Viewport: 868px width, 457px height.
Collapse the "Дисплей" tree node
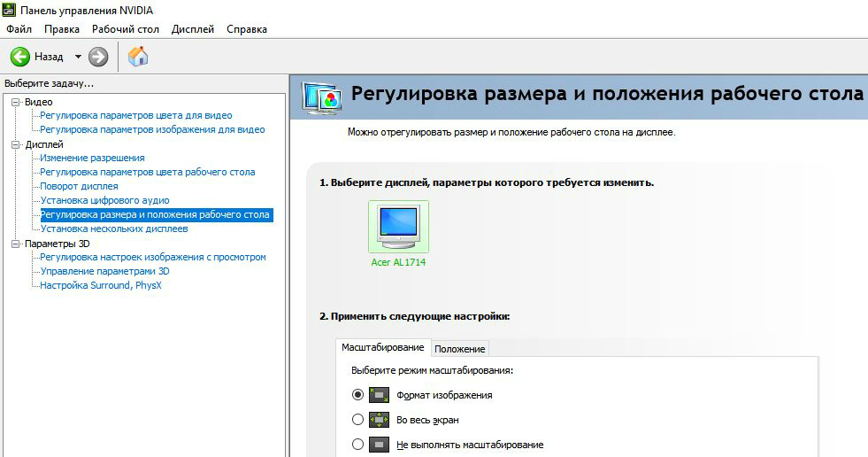pyautogui.click(x=16, y=144)
